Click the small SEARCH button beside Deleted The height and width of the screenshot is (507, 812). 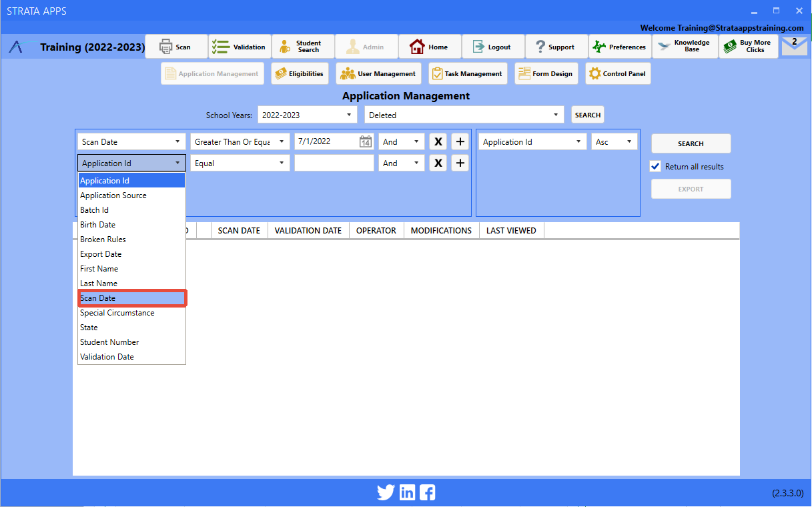[587, 115]
